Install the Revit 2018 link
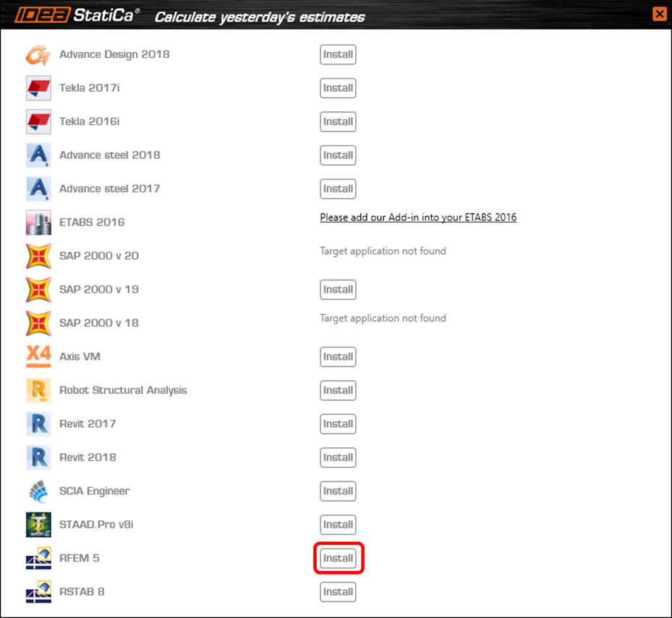This screenshot has width=672, height=618. pyautogui.click(x=338, y=458)
